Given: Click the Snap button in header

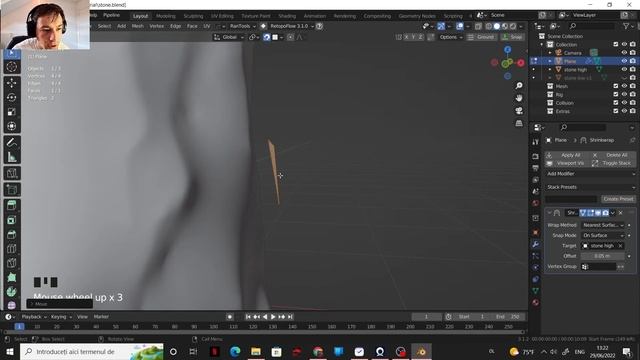Looking at the screenshot, I should coord(513,37).
